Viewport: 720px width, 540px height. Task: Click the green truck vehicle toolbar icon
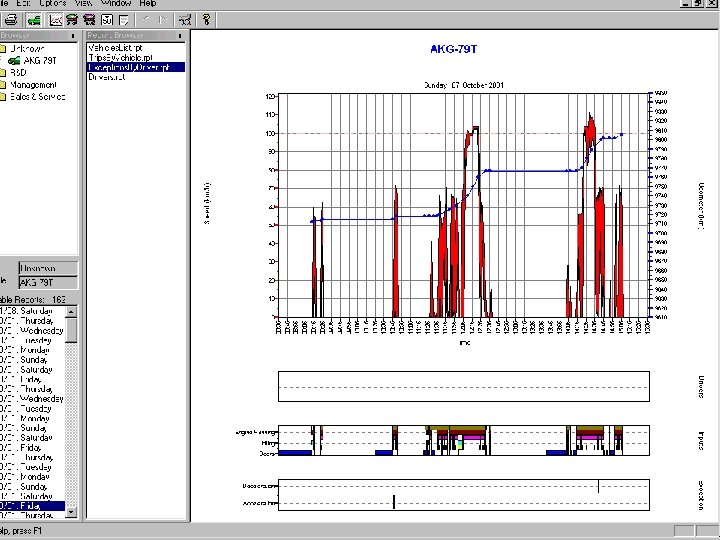(x=34, y=19)
